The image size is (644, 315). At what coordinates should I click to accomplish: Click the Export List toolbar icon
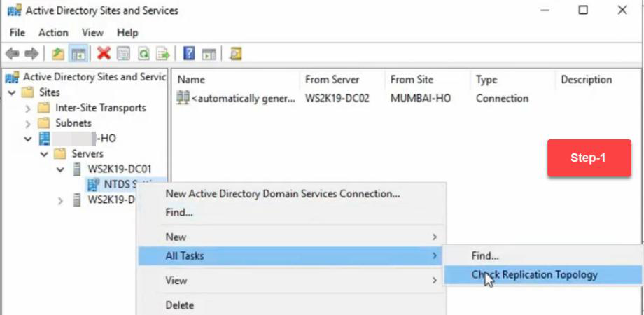(x=163, y=53)
